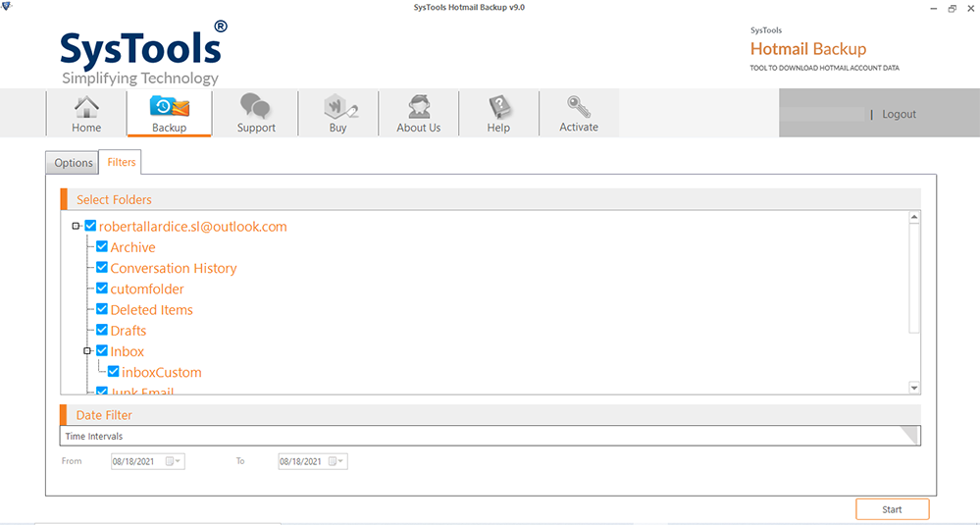980x525 pixels.
Task: Uncheck the Inbox folder checkbox
Action: coord(102,351)
